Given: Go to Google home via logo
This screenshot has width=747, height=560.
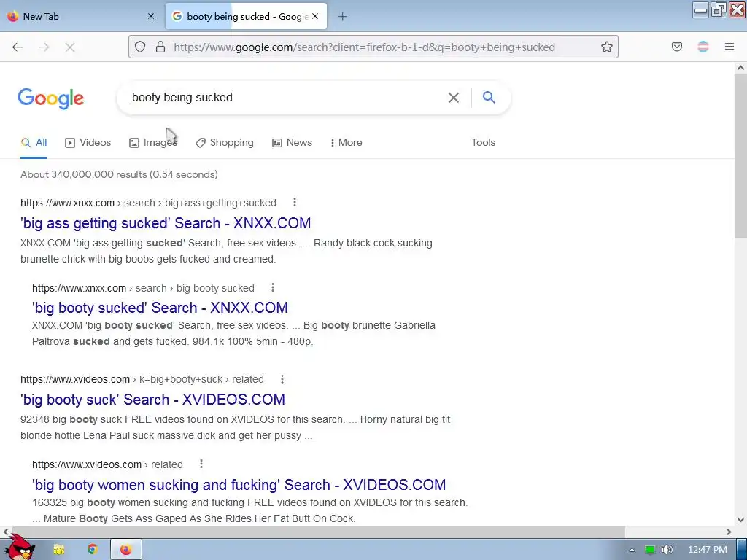Looking at the screenshot, I should click(x=51, y=98).
